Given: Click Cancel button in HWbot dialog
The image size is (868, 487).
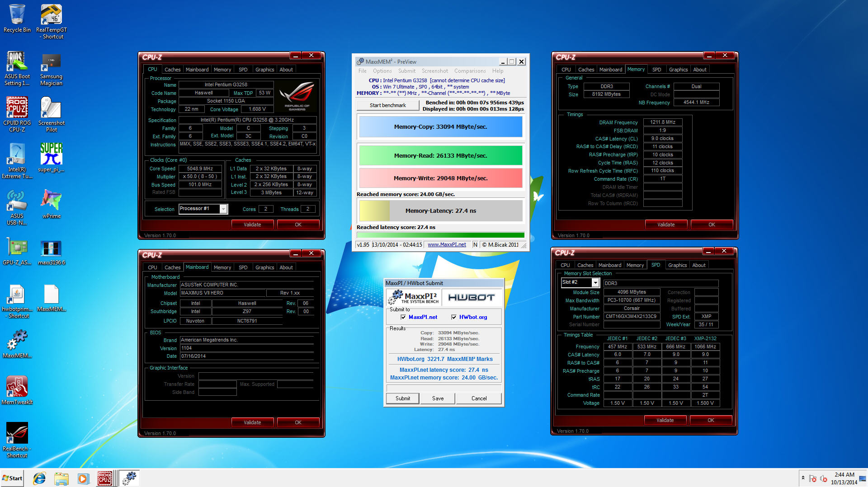Looking at the screenshot, I should (x=479, y=398).
